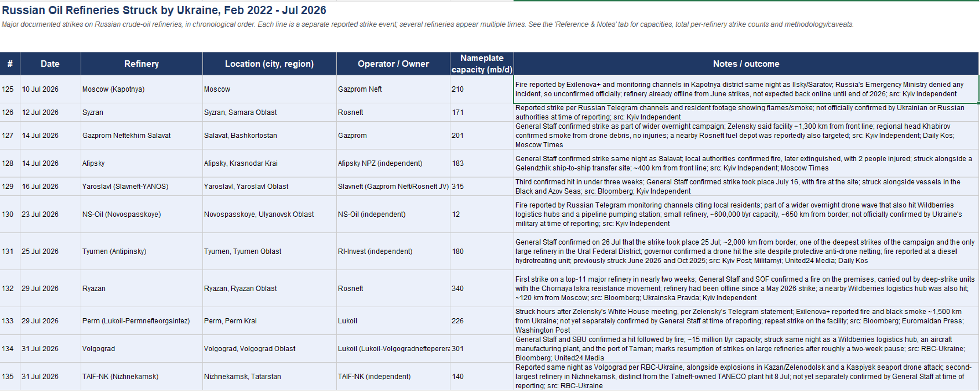Click the 'Date' column header cell
Screen dimensions: 980x391
pyautogui.click(x=50, y=64)
